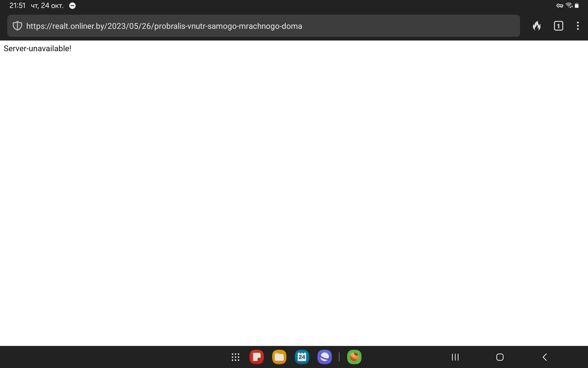Open the three-dot browser menu
This screenshot has height=368, width=588.
578,26
